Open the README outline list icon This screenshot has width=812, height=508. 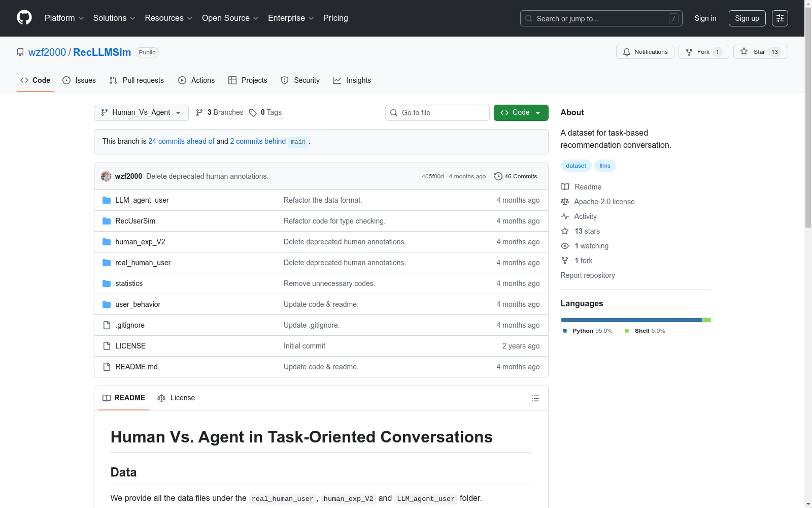point(535,398)
